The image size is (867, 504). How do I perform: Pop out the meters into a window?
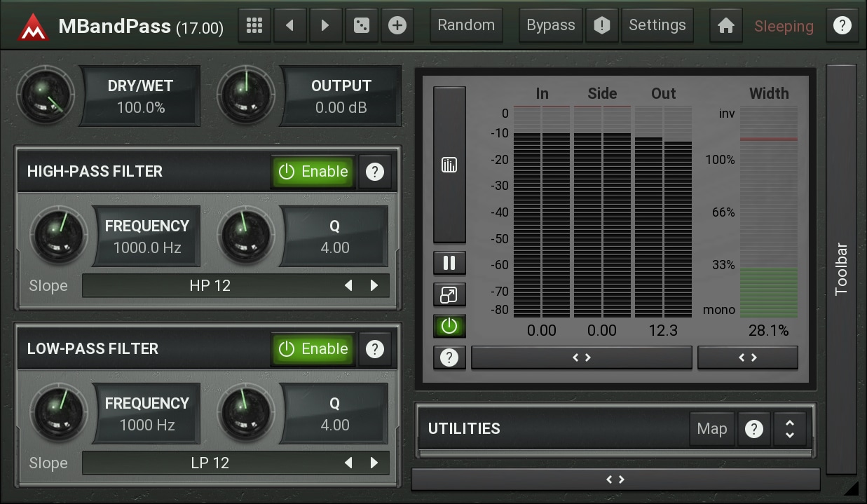pos(449,295)
